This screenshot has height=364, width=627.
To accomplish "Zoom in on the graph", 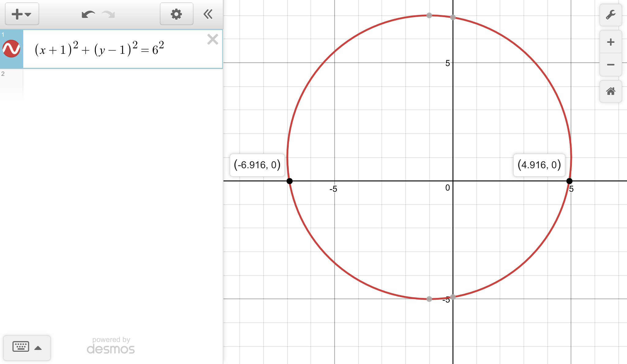I will (x=610, y=42).
